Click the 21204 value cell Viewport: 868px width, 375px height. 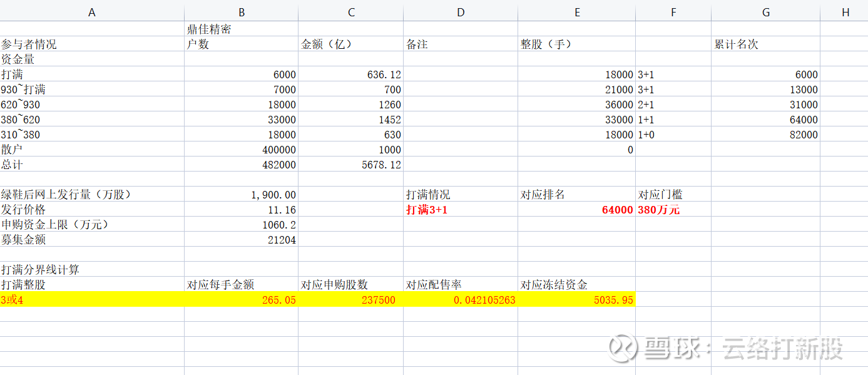tap(242, 239)
